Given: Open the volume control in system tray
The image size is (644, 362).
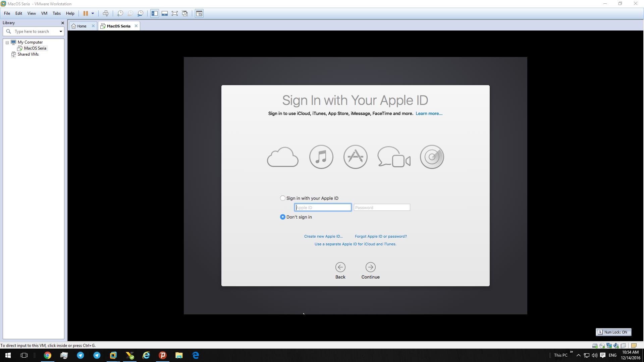Looking at the screenshot, I should [595, 355].
